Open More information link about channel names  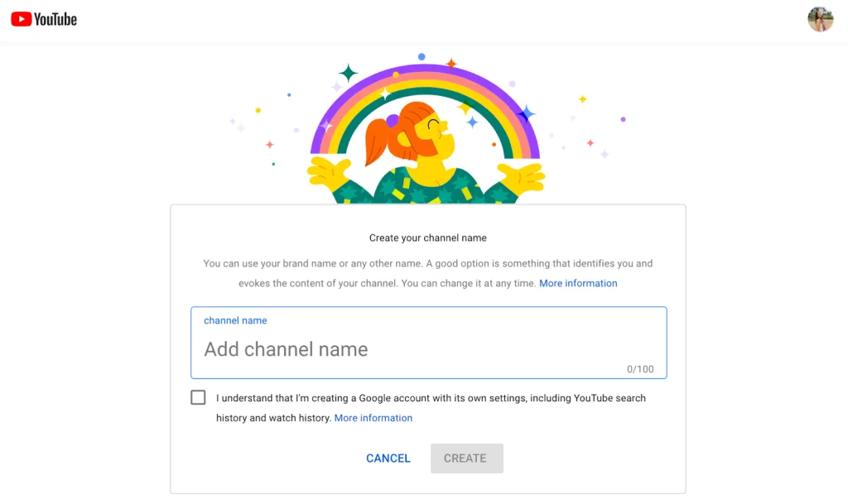click(x=578, y=283)
